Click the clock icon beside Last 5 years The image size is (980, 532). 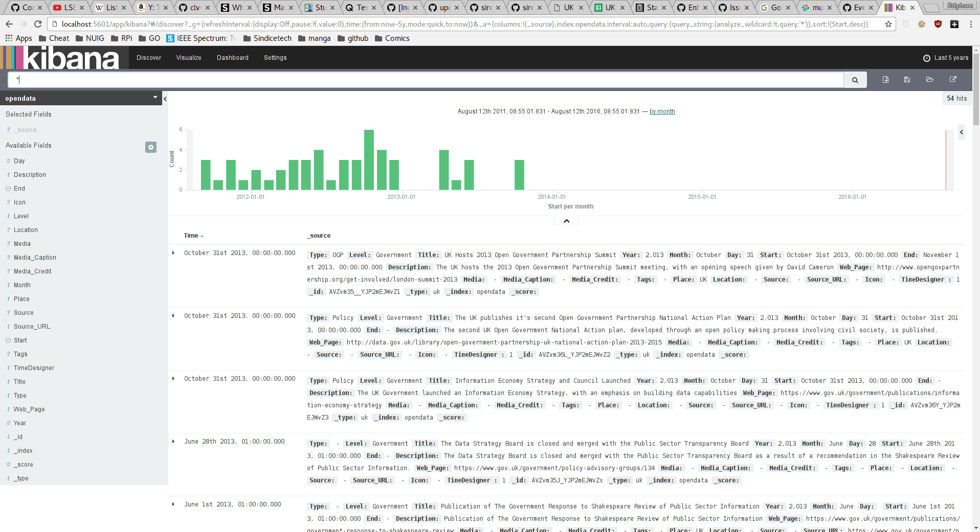(x=926, y=58)
